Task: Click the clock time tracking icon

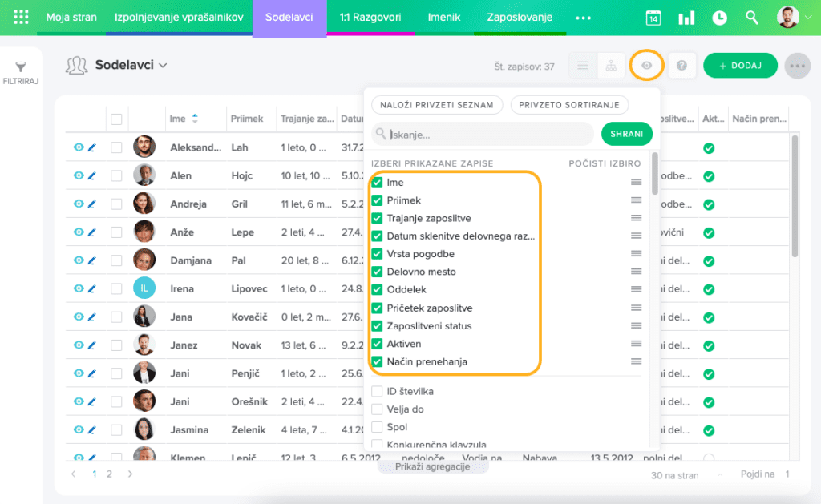Action: pyautogui.click(x=719, y=18)
